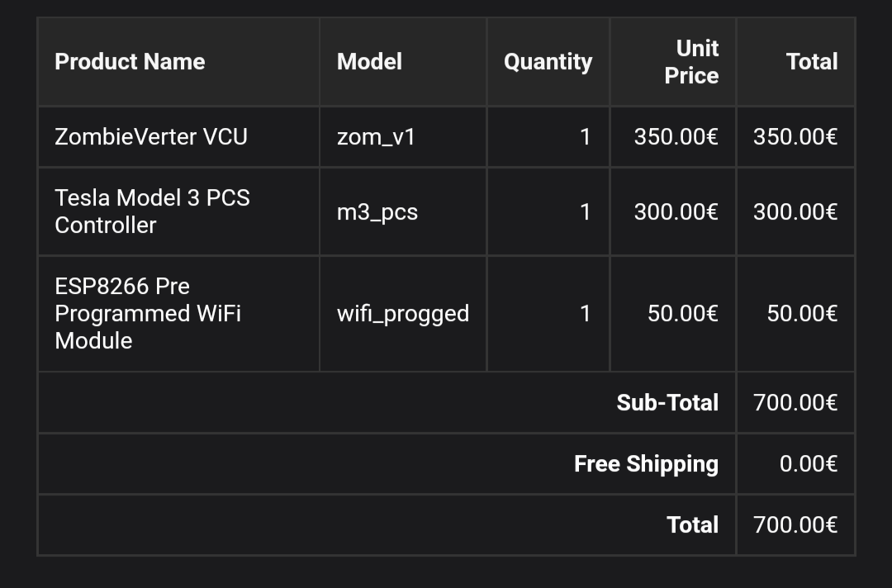This screenshot has height=588, width=892.
Task: Click the Product Name column header
Action: 130,62
